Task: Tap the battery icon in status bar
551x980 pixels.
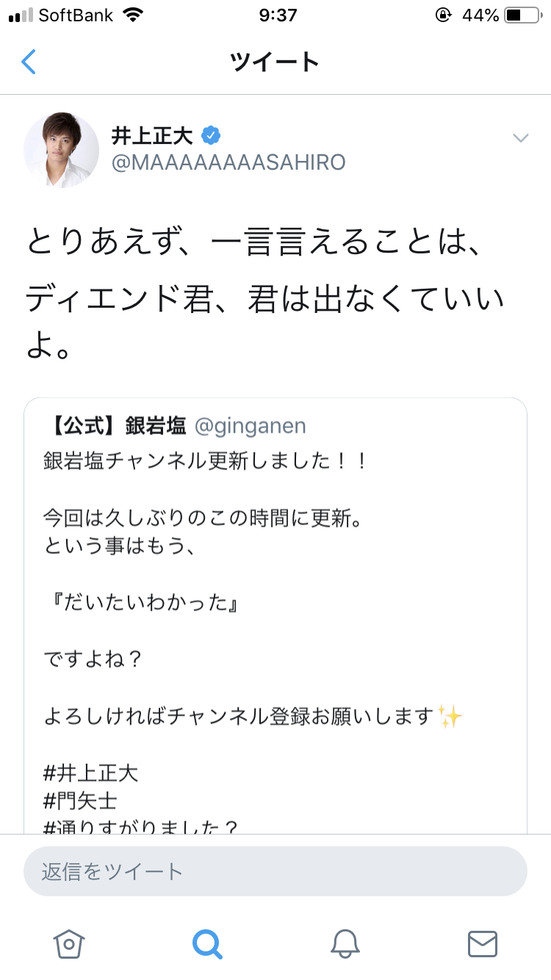Action: point(523,15)
